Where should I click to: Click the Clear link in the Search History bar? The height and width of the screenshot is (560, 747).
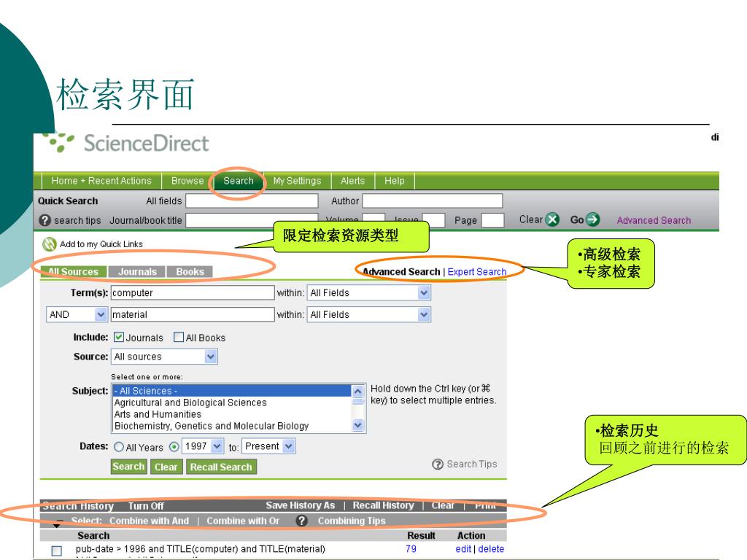tap(443, 505)
